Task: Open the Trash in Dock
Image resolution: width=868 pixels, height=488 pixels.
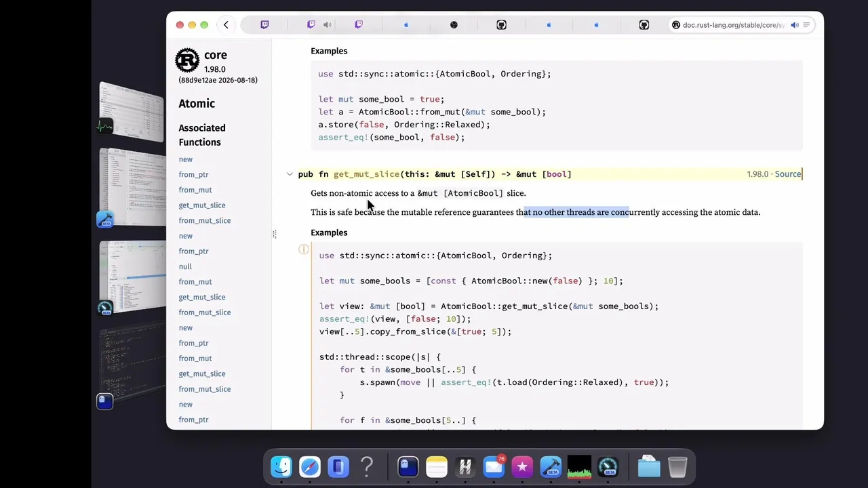Action: tap(677, 466)
